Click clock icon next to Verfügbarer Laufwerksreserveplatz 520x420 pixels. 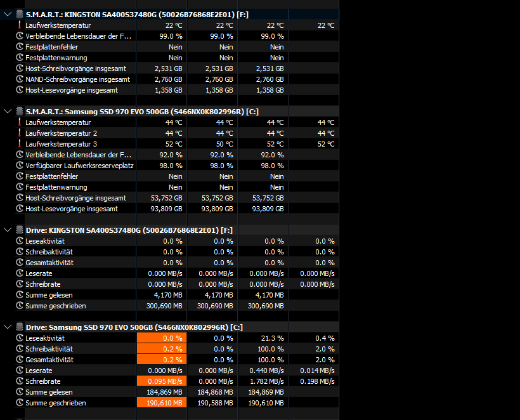click(x=20, y=165)
